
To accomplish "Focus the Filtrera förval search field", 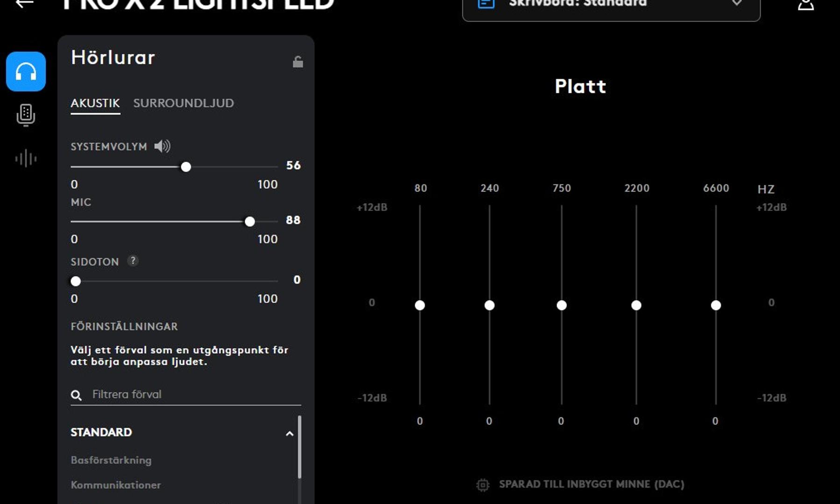I will point(186,395).
